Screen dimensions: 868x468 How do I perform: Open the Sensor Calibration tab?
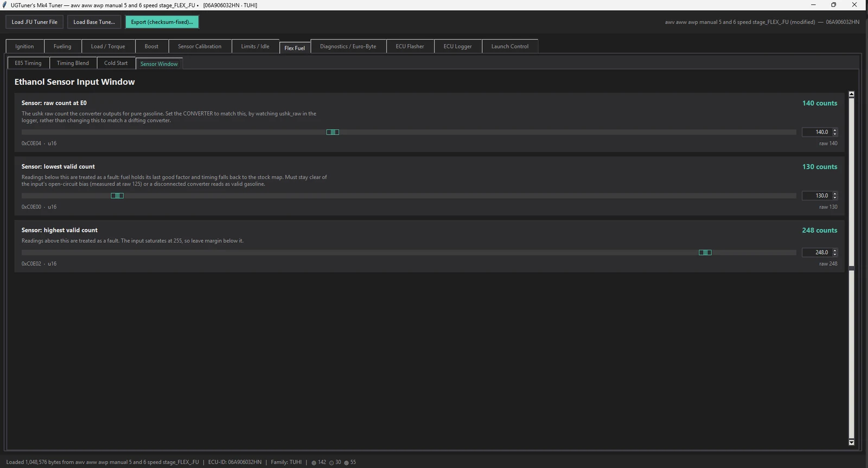coord(200,47)
